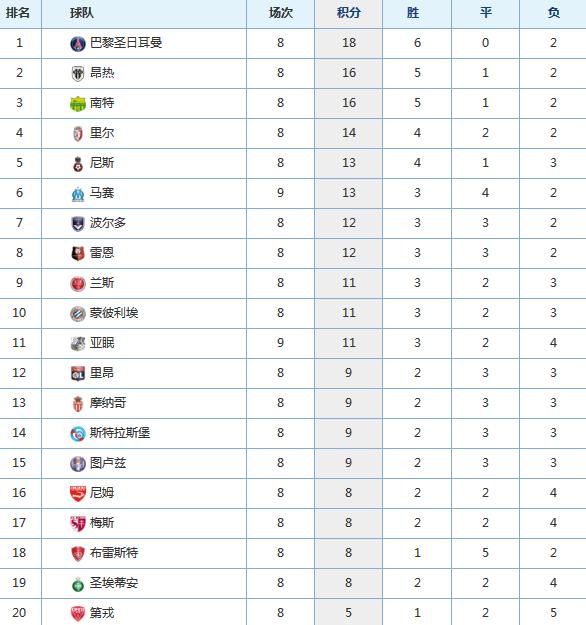Click the Marseille light-blue logo
The height and width of the screenshot is (625, 586).
[78, 194]
